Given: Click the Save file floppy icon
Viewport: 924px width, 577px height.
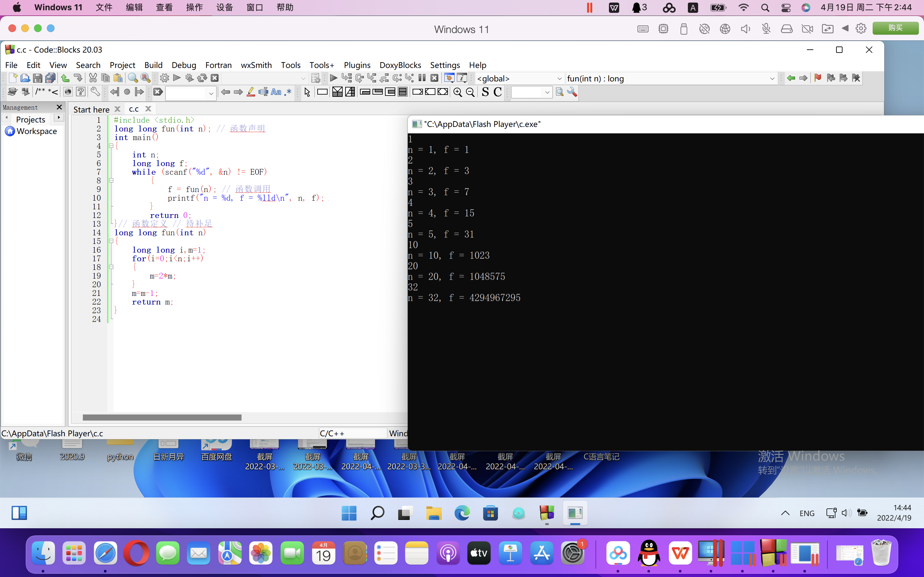Looking at the screenshot, I should pyautogui.click(x=38, y=78).
